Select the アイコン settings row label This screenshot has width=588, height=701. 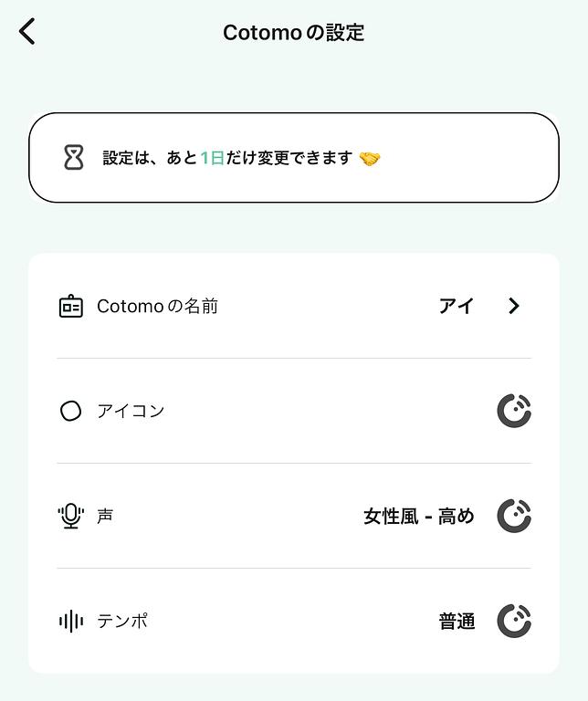click(131, 411)
